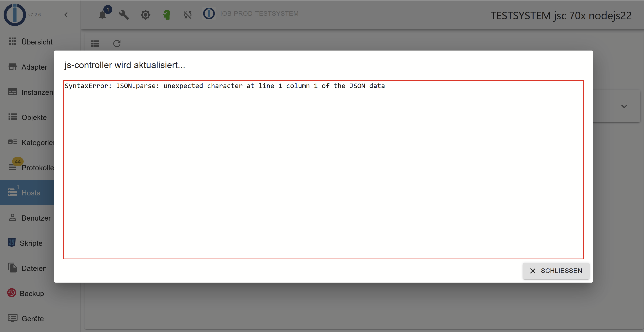Click the sync disabled icon
The height and width of the screenshot is (332, 644).
[188, 15]
